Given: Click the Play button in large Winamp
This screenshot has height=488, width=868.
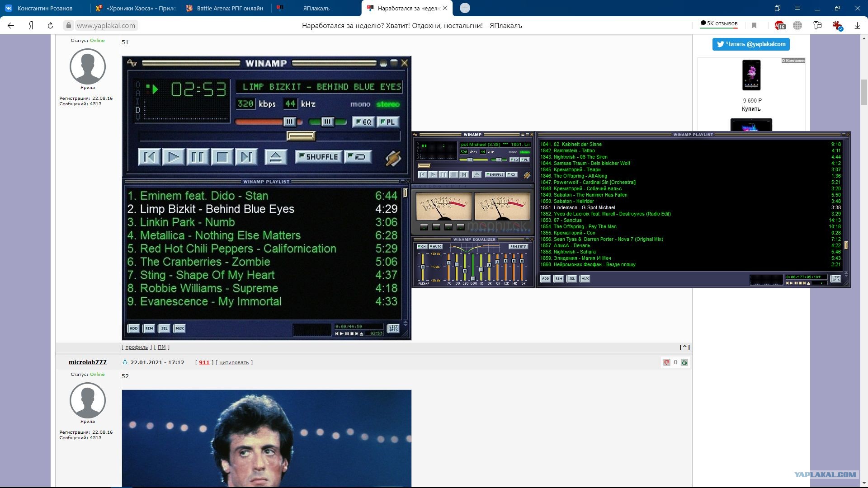Looking at the screenshot, I should click(x=174, y=157).
